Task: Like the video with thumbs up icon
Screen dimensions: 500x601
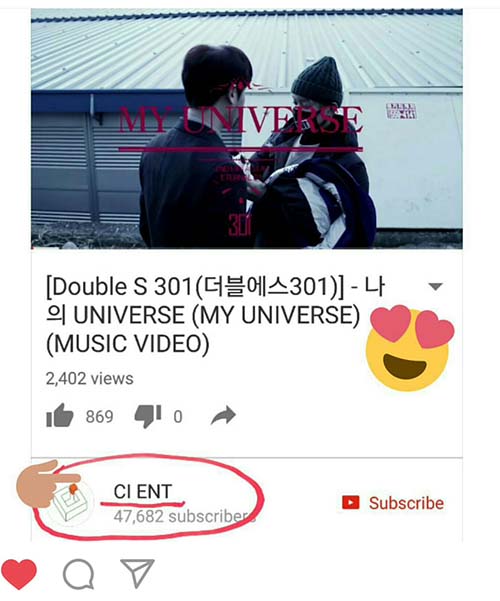Action: pos(59,415)
